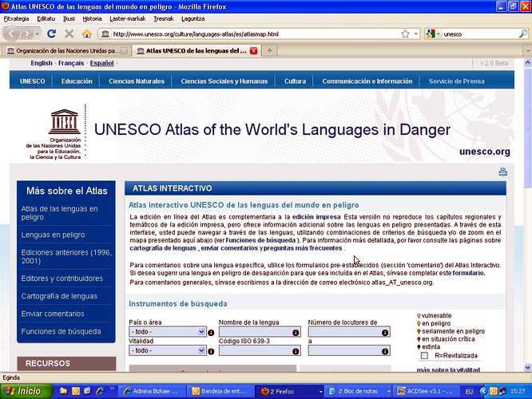This screenshot has width=532, height=399.
Task: Print the page using printer icon
Action: click(x=502, y=172)
